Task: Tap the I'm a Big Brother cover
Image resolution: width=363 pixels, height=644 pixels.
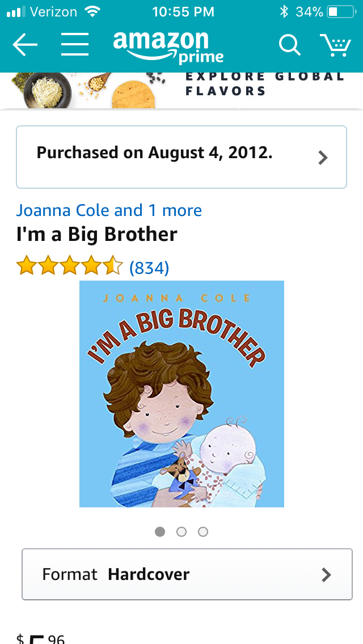Action: 181,394
